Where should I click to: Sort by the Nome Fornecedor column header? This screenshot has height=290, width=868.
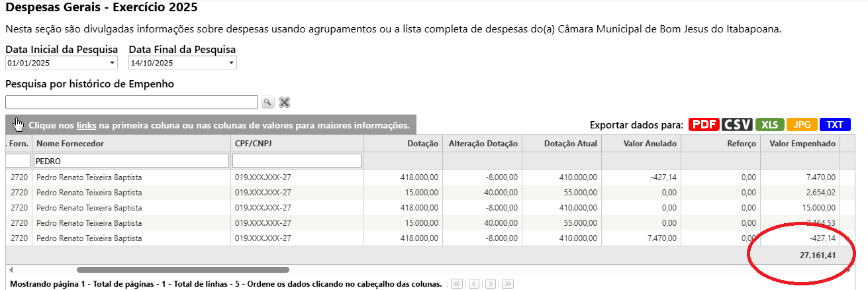(131, 144)
